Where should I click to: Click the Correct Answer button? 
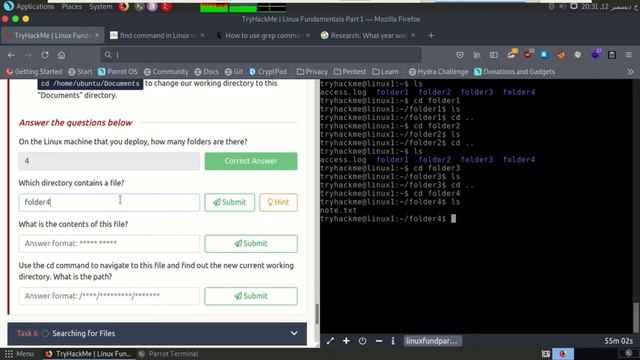click(x=251, y=161)
